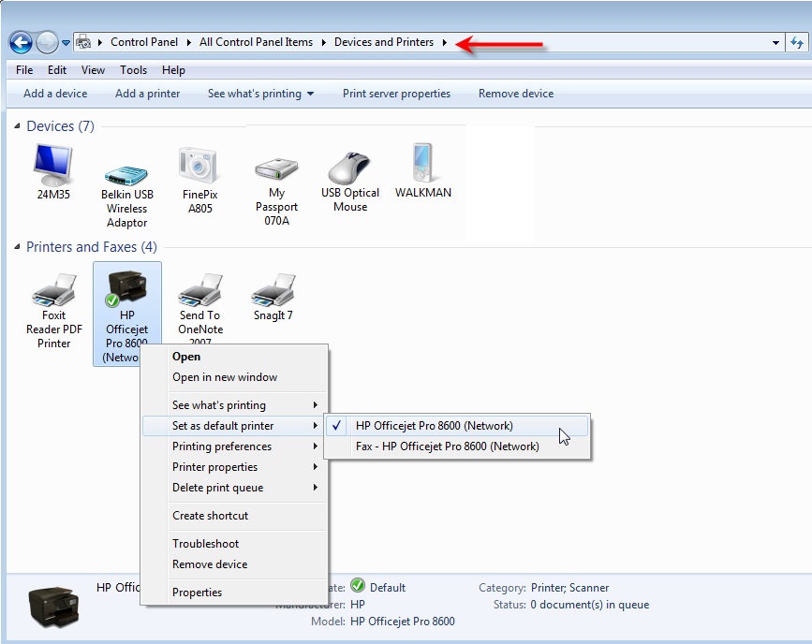Open recent pages dropdown beside Forward button
Screen dimensions: 812x644
(66, 43)
